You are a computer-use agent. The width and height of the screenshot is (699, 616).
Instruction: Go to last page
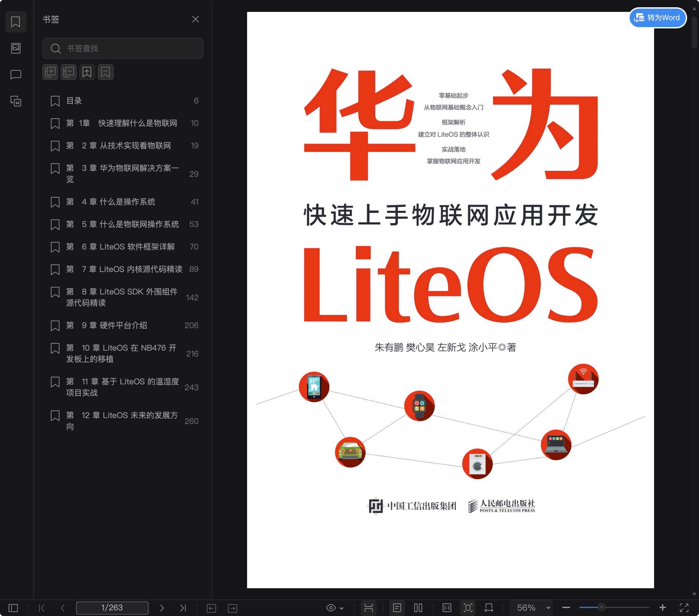[x=183, y=608]
